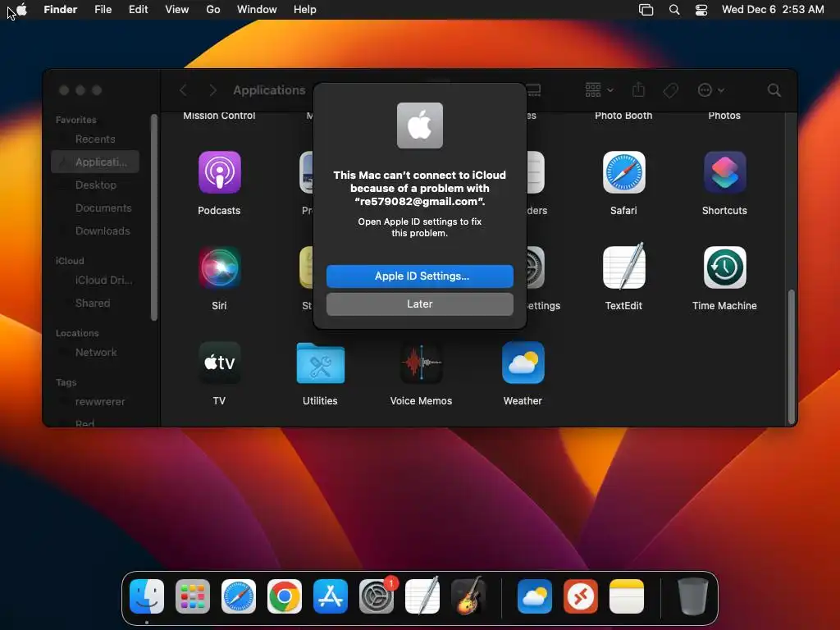The image size is (840, 630).
Task: Open the Weather app in Finder
Action: click(523, 363)
